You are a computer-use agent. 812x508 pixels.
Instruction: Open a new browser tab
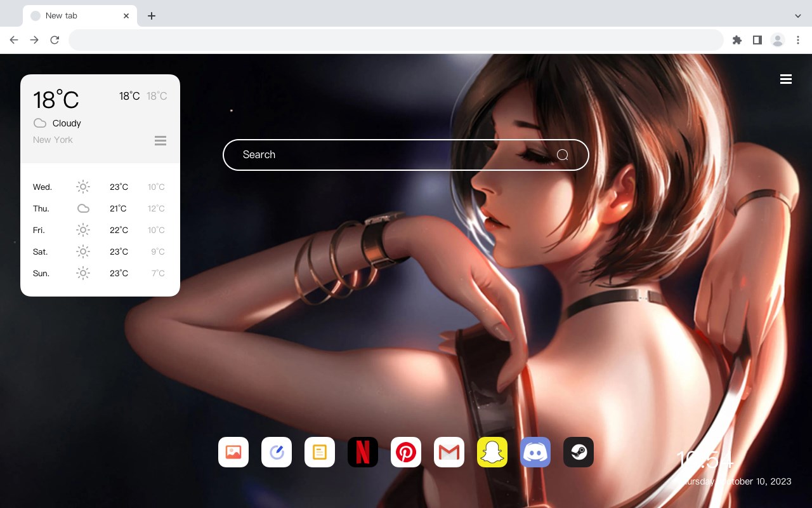(x=151, y=16)
